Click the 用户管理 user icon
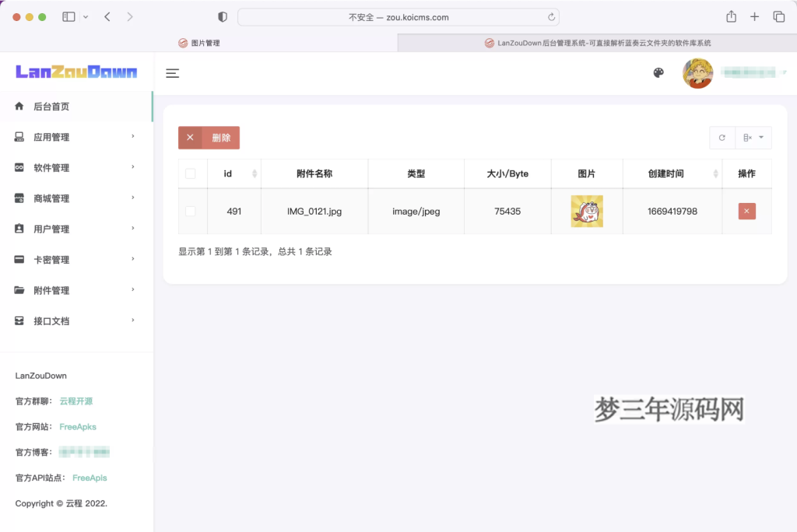The image size is (797, 532). 18,228
